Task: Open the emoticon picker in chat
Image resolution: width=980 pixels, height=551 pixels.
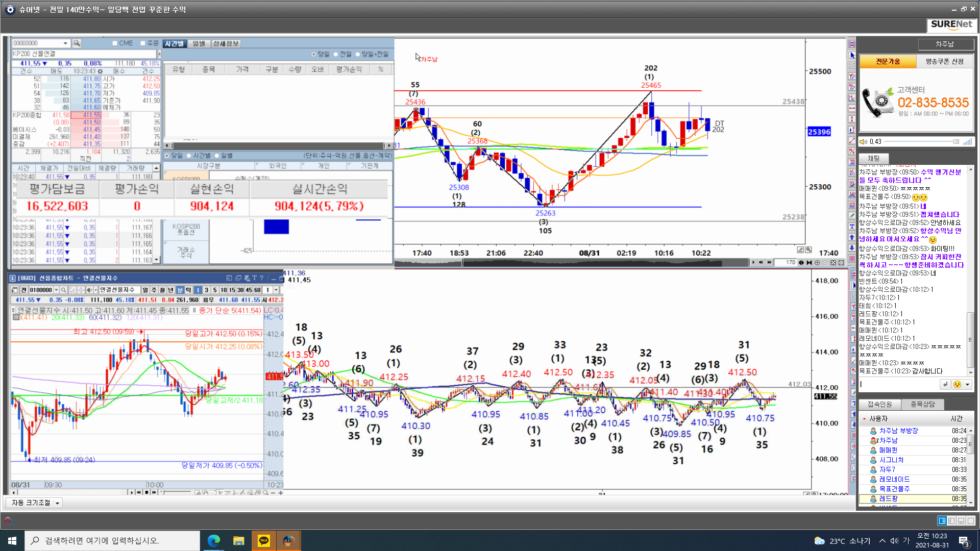Action: (x=957, y=385)
